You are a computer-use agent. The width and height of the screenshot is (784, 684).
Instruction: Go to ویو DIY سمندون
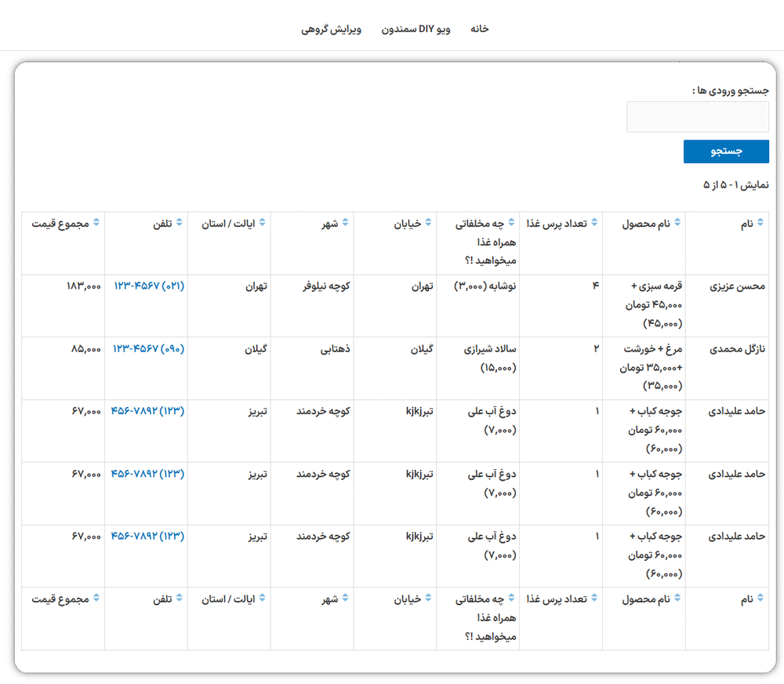point(418,28)
